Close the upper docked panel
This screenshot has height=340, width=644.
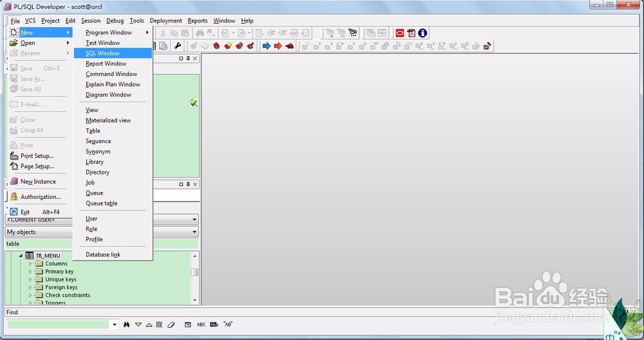pyautogui.click(x=195, y=59)
